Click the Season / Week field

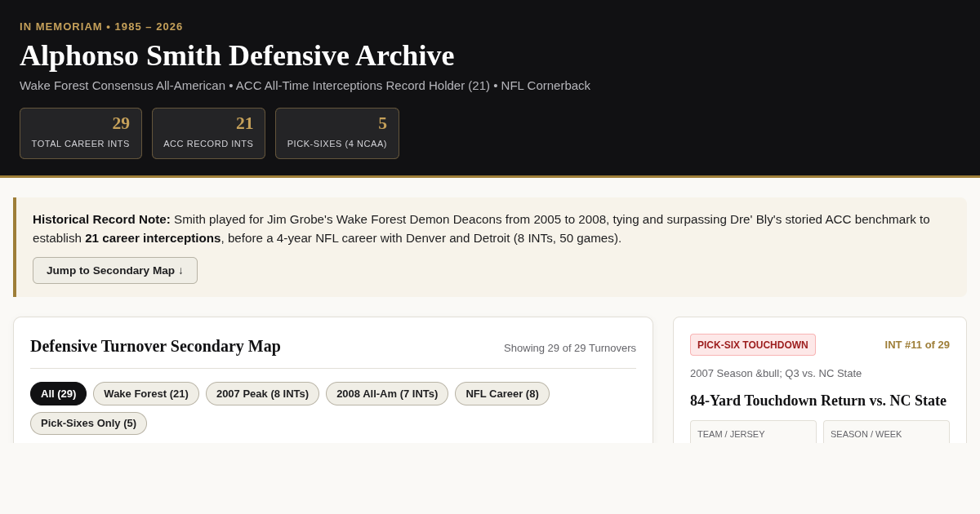click(x=886, y=432)
